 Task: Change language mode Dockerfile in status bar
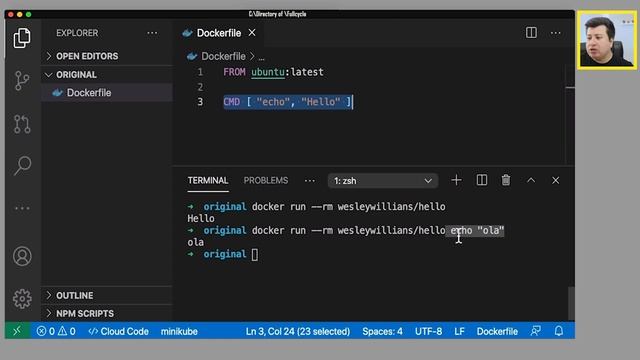pyautogui.click(x=497, y=331)
